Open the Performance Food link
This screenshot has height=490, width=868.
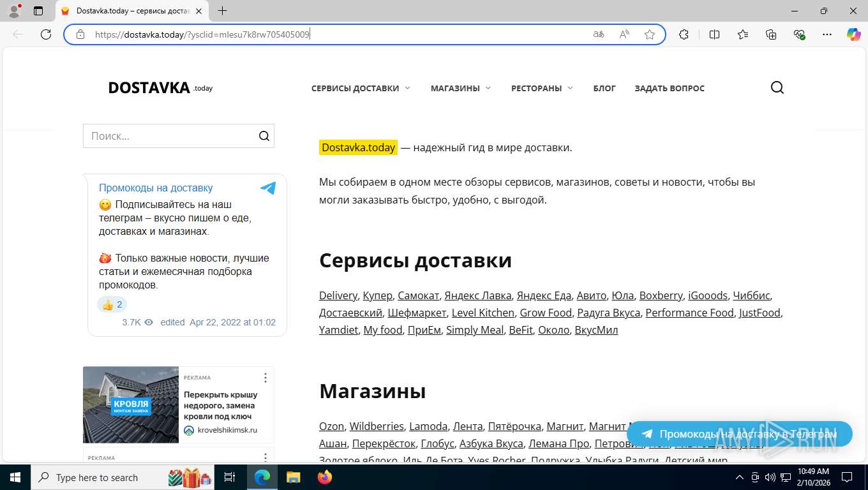[689, 313]
